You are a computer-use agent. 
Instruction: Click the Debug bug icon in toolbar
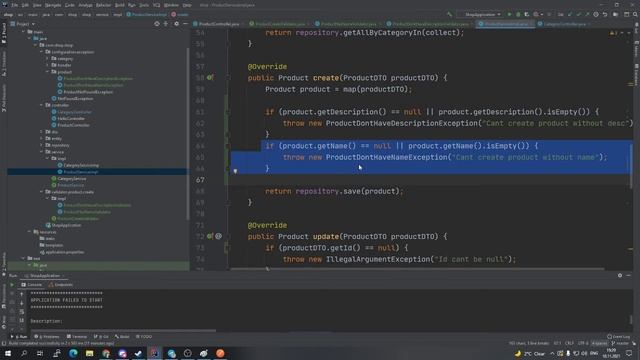(518, 14)
